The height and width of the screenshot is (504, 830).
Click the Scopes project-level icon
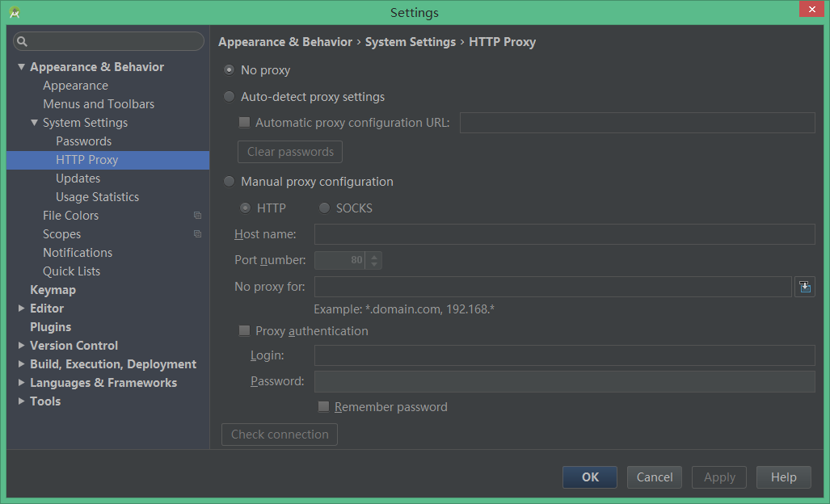[198, 234]
